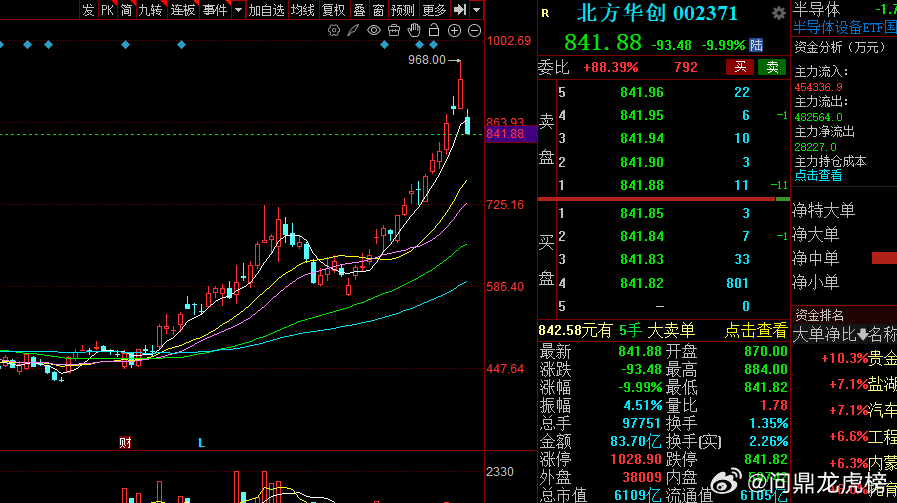The height and width of the screenshot is (503, 897).
Task: Click 涨停 value 1028.90
Action: [x=636, y=460]
